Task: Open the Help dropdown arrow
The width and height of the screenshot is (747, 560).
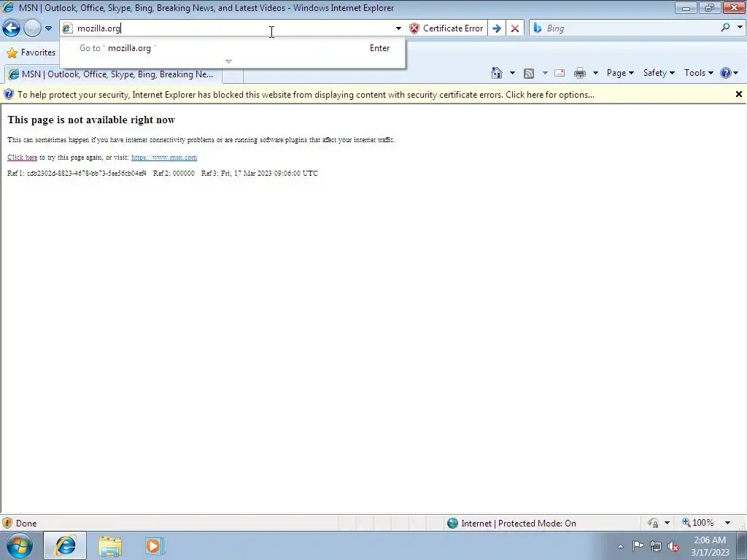Action: coord(736,73)
